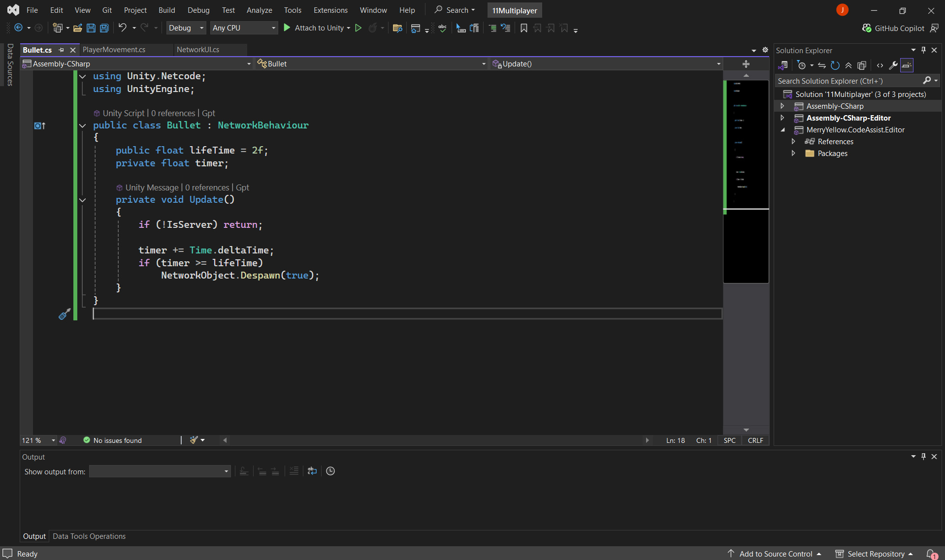Screen dimensions: 945x560
Task: Open the Extensions menu
Action: coord(330,10)
